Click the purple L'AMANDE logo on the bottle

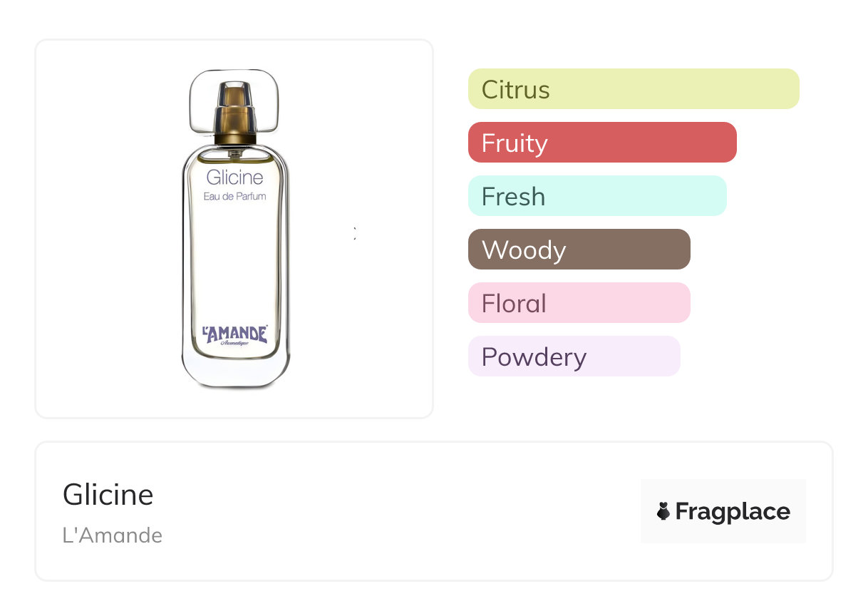coord(234,333)
